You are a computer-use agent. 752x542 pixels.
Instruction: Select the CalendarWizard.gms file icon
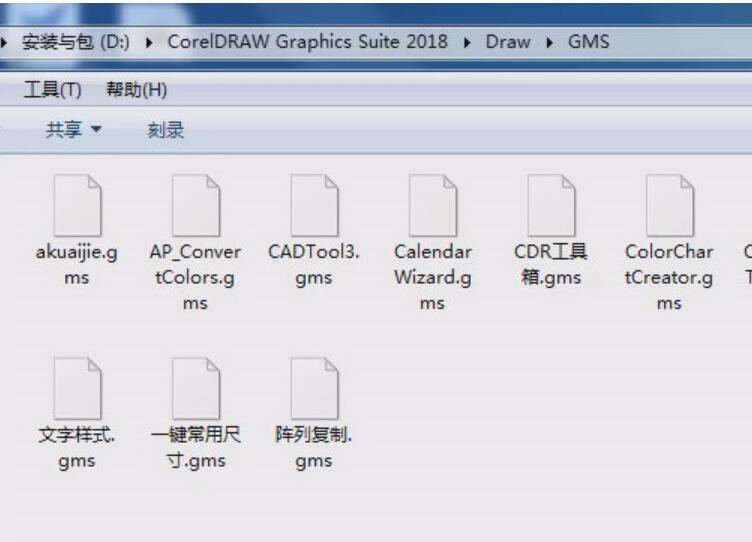(x=433, y=205)
